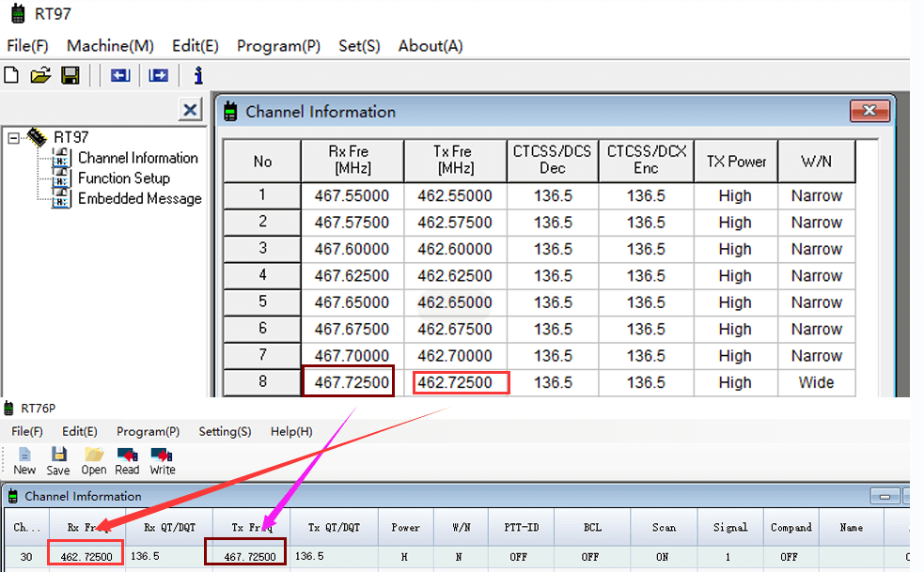Click Tx frequency 462.62500 in channel 4
924x572 pixels.
[455, 276]
